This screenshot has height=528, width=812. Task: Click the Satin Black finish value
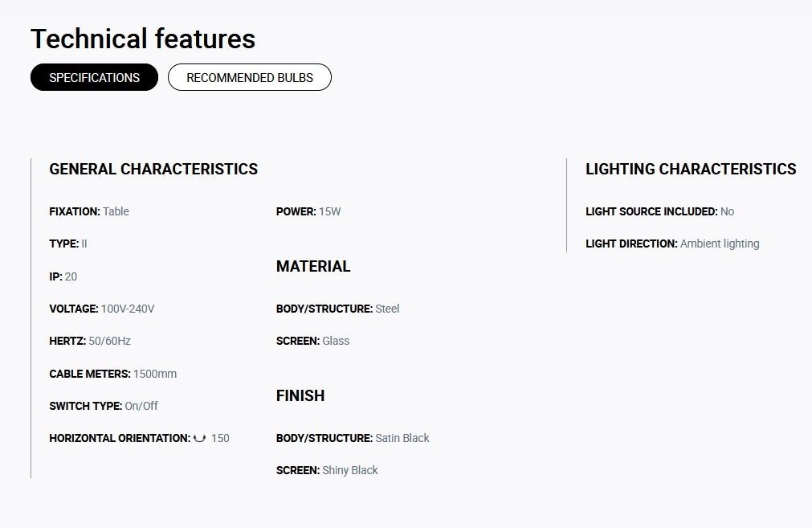402,438
